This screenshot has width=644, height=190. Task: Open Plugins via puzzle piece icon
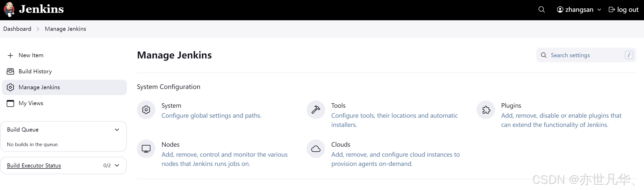click(486, 110)
